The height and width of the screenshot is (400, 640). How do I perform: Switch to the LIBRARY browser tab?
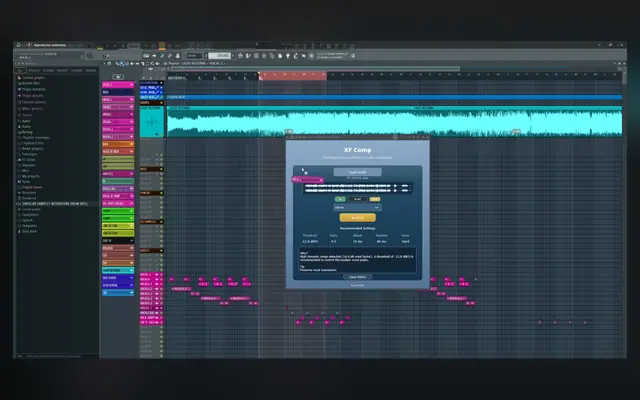pos(62,71)
